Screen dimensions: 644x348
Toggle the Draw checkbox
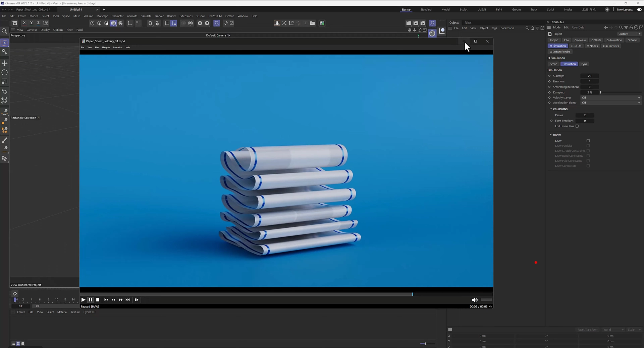588,141
